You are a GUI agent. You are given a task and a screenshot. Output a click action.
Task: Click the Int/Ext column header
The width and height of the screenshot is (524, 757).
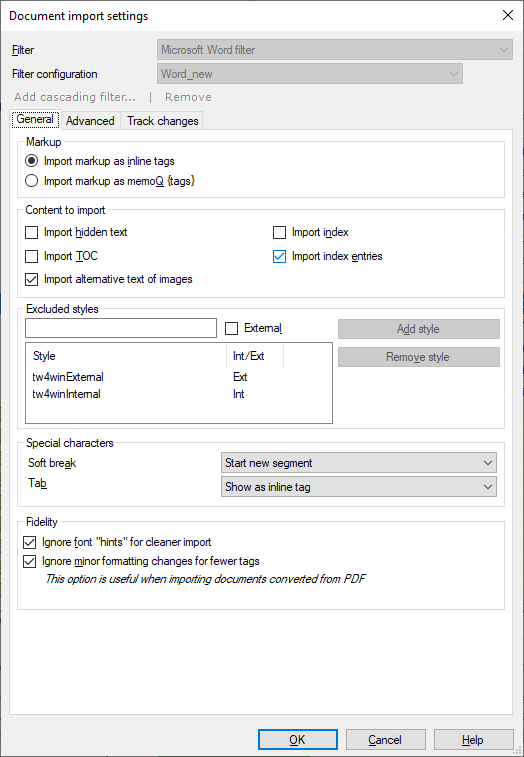pos(255,356)
